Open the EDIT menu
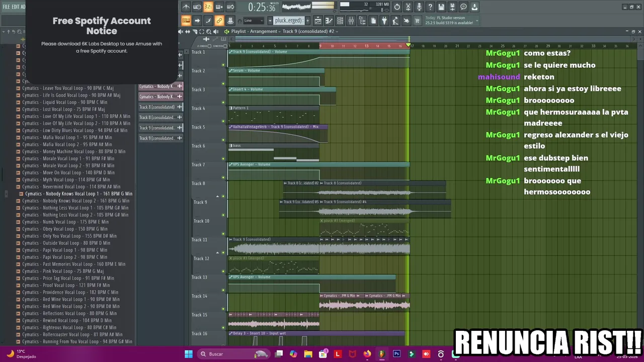Viewport: 644px width, 362px height. click(x=16, y=7)
